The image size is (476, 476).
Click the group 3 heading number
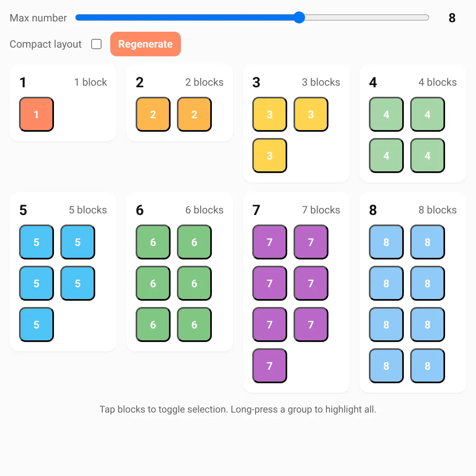(x=256, y=82)
